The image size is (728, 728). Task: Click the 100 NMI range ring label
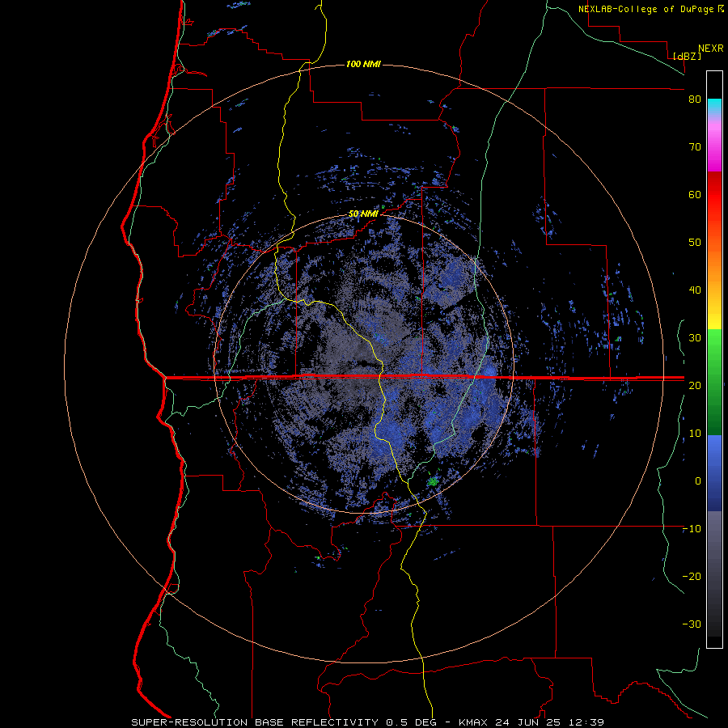click(363, 64)
